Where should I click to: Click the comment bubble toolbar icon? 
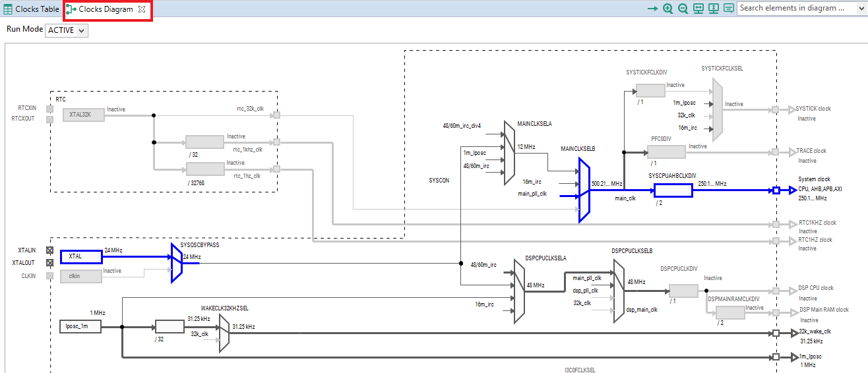[x=728, y=9]
